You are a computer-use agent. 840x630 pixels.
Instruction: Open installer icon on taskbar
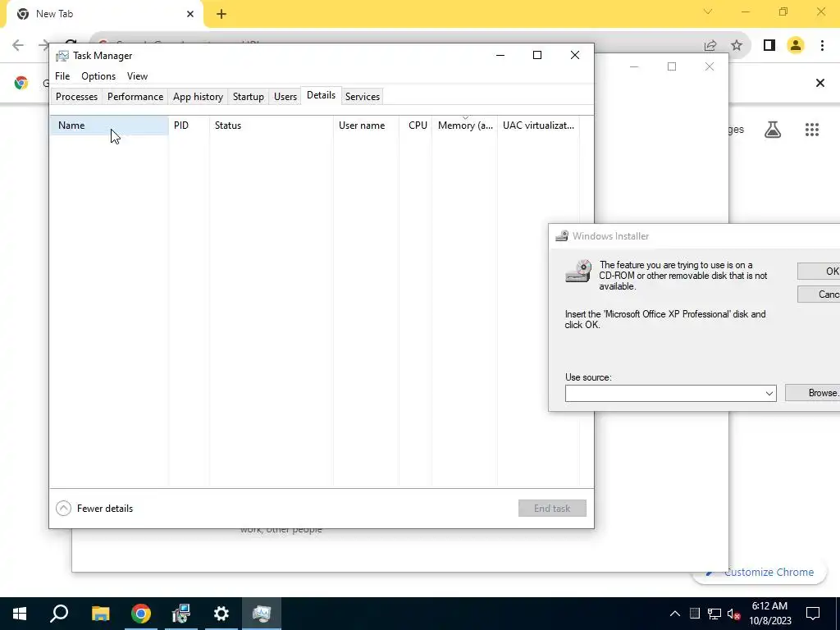click(x=181, y=614)
